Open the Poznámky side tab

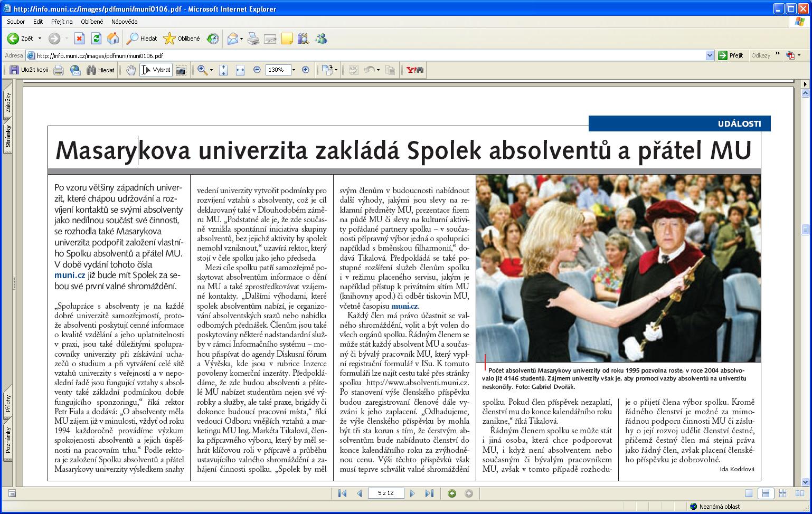click(8, 441)
